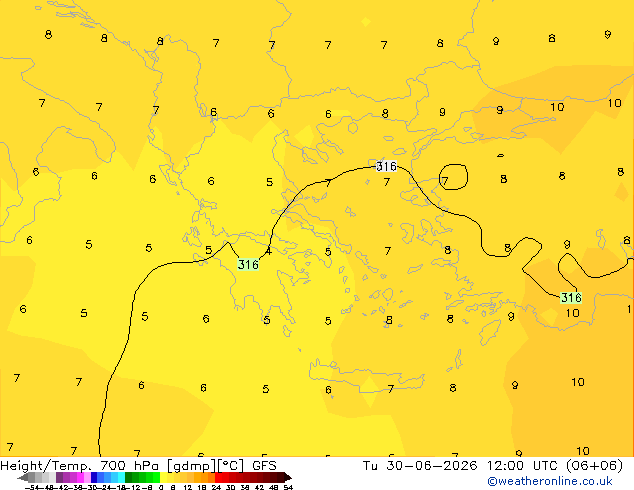The image size is (634, 490).
Task: Click the '12:00 UTC' time text
Action: coord(523,466)
